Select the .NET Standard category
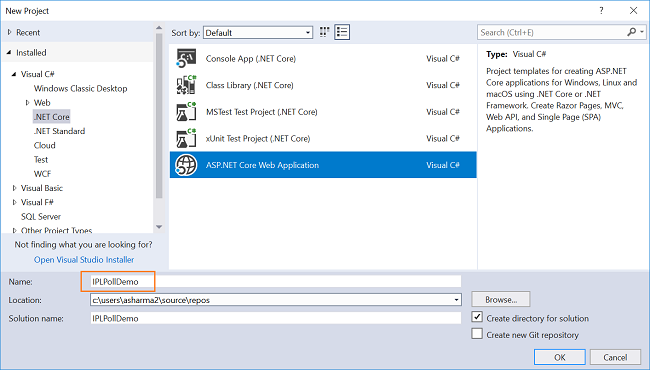650x370 pixels. tap(59, 131)
